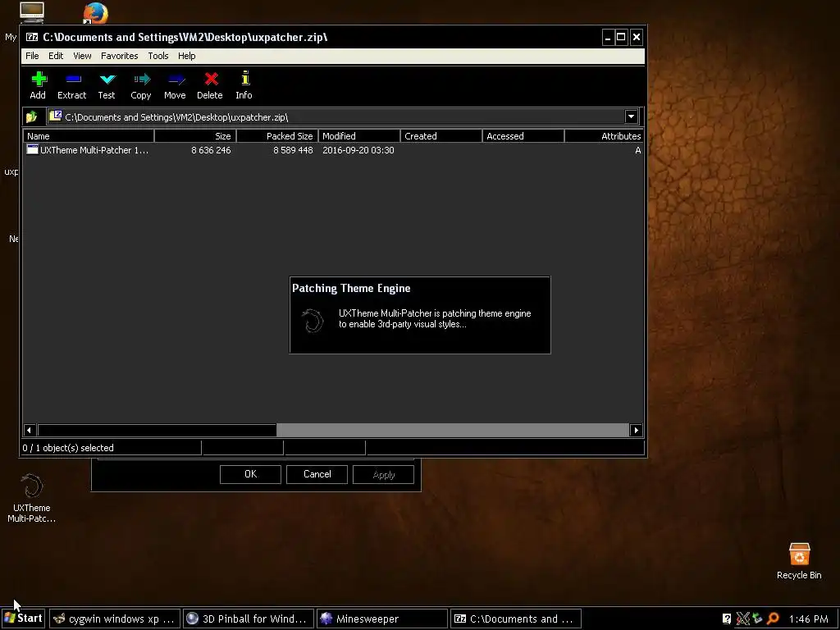Viewport: 840px width, 630px height.
Task: Open the Edit menu
Action: [x=56, y=56]
